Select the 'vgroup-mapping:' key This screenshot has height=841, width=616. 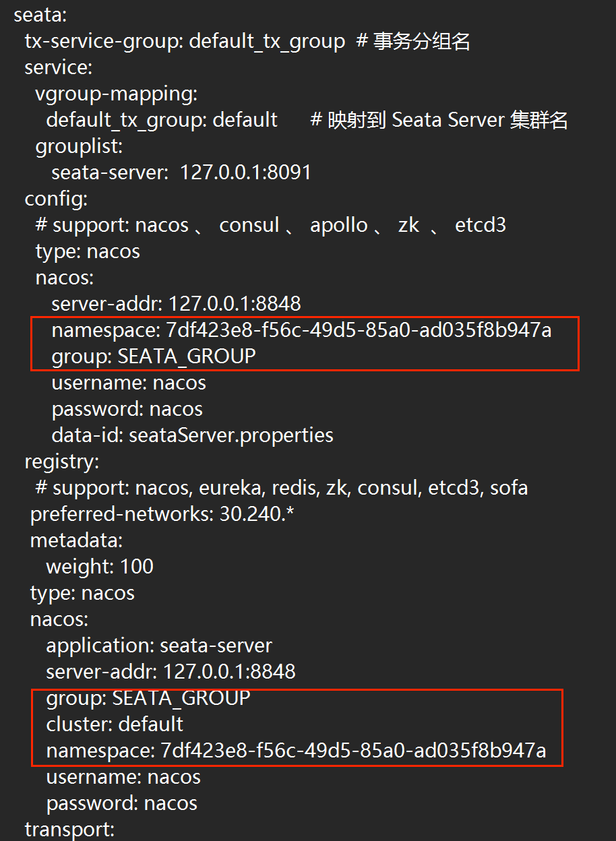[x=117, y=94]
